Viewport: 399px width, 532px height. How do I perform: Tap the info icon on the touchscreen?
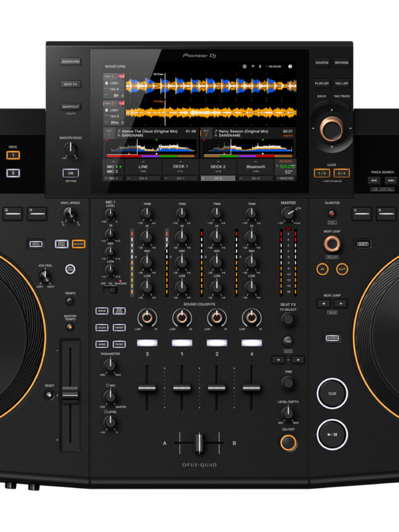coord(290,66)
